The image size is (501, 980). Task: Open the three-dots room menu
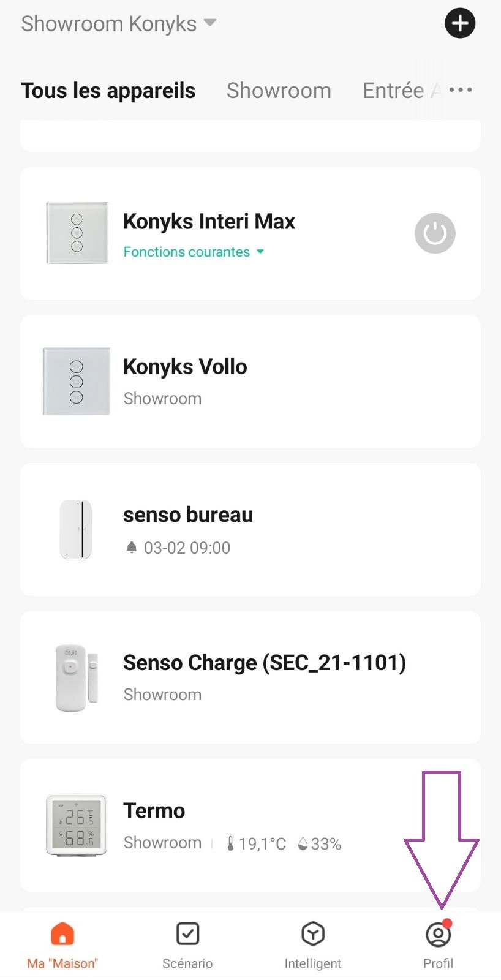click(x=461, y=90)
